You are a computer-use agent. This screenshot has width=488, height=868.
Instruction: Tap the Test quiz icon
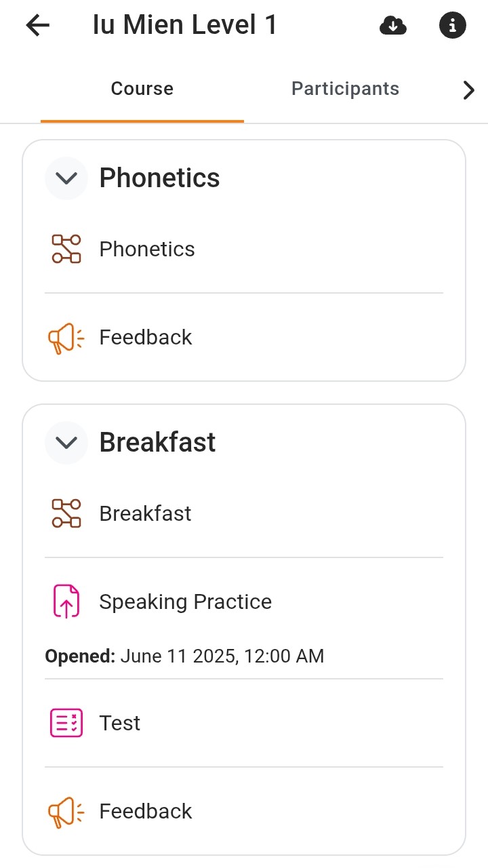coord(66,723)
